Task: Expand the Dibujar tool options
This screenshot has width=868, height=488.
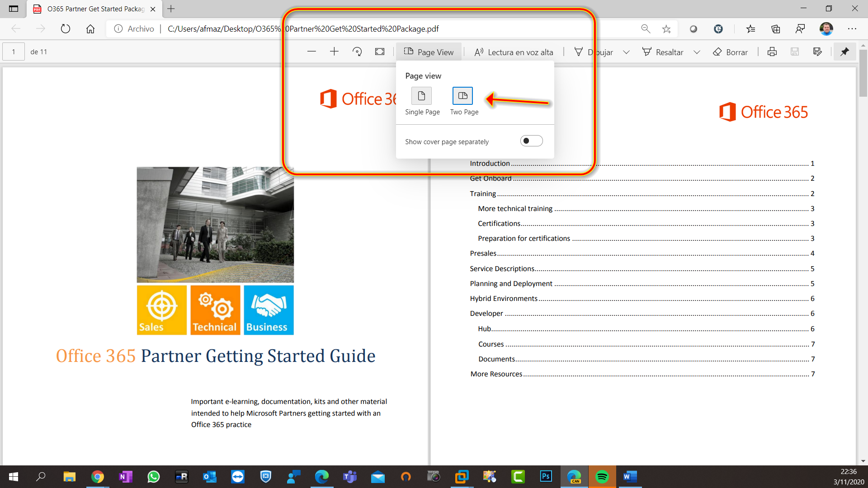Action: [627, 52]
